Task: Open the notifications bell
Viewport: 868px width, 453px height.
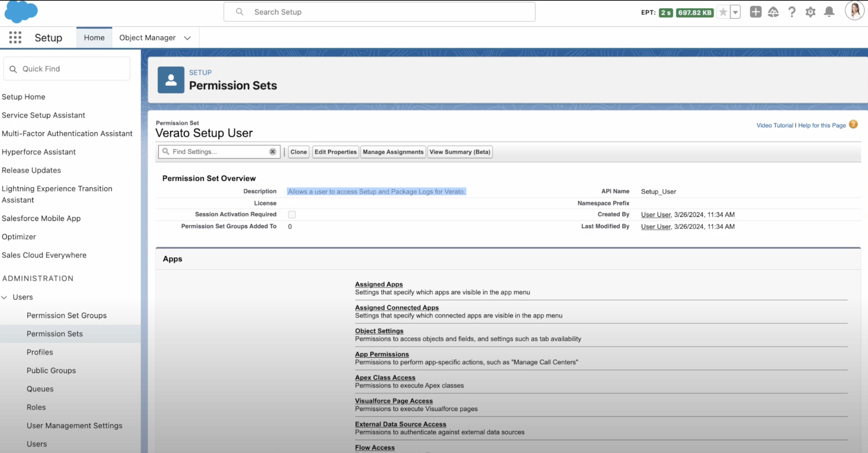Action: click(x=829, y=12)
